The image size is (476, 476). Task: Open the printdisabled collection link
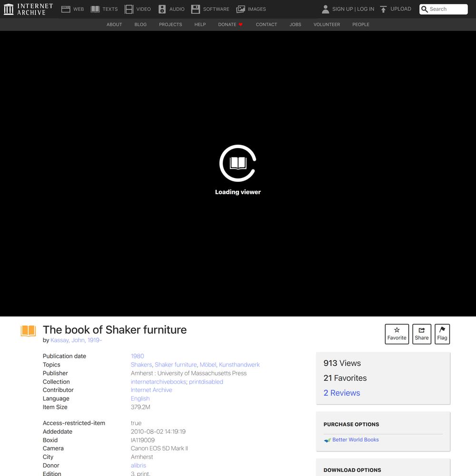[x=206, y=382]
